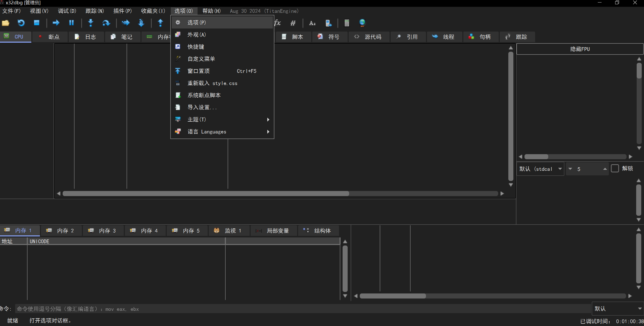This screenshot has width=644, height=326.
Task: Click the step into arrow icon
Action: [x=91, y=23]
